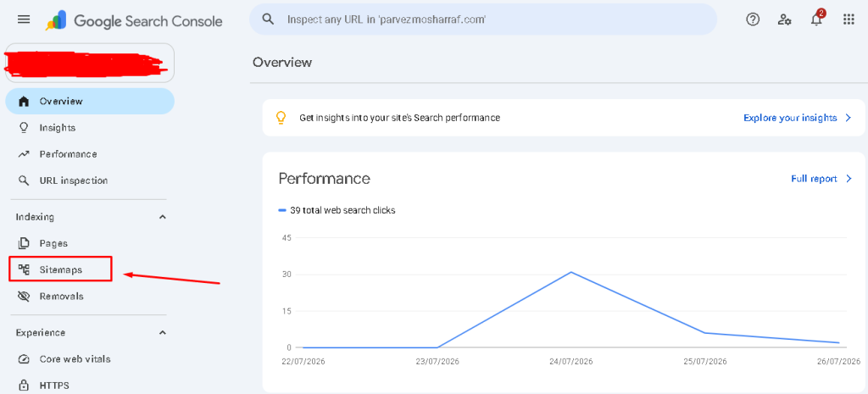Click the search magnifier icon in URL bar
Viewport: 868px width, 394px height.
268,19
